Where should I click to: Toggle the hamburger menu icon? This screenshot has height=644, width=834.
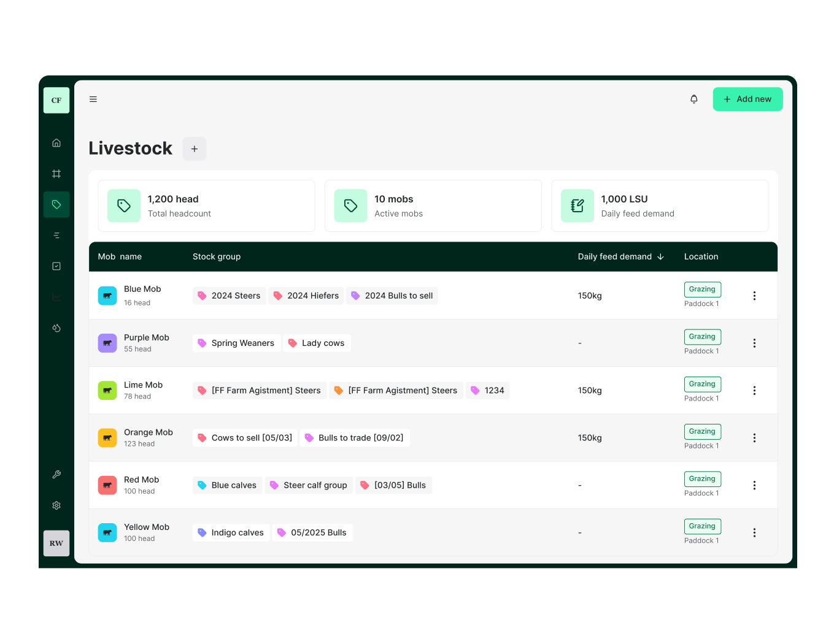tap(93, 99)
